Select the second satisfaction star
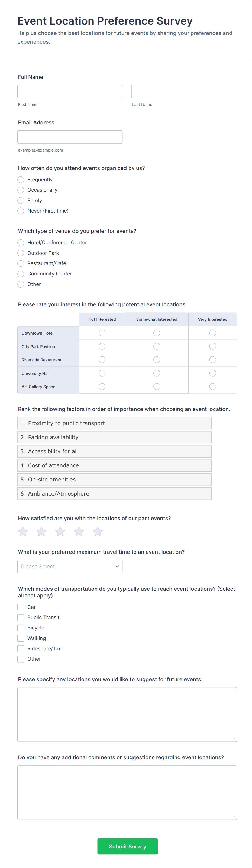Screen dimensions: 252x868 click(x=41, y=531)
